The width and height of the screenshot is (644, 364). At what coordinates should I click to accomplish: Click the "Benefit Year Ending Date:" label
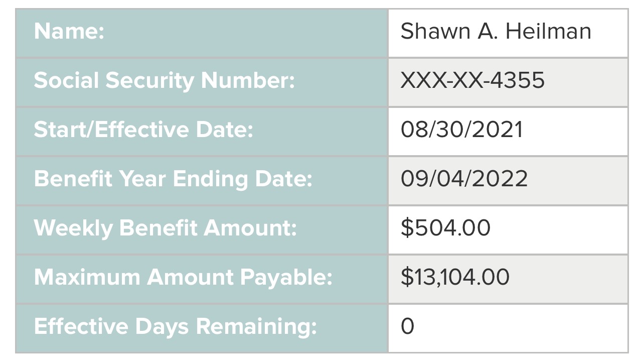173,179
